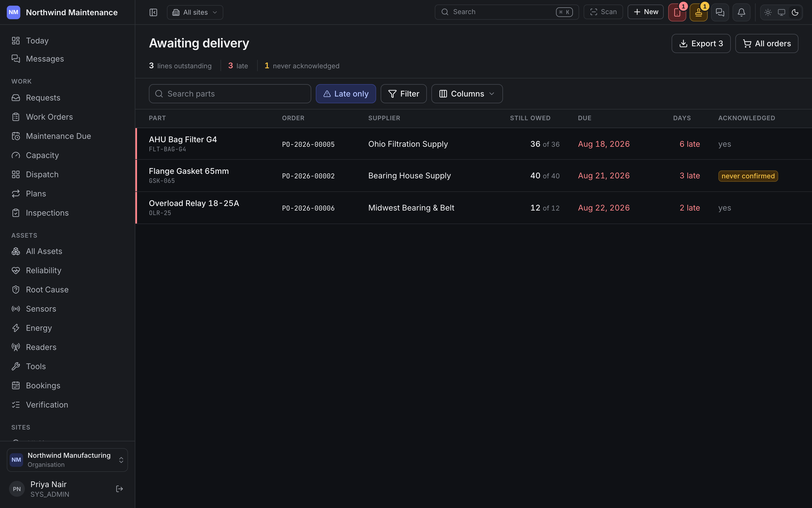Viewport: 812px width, 508px height.
Task: Open the Energy lightning item
Action: 67,328
